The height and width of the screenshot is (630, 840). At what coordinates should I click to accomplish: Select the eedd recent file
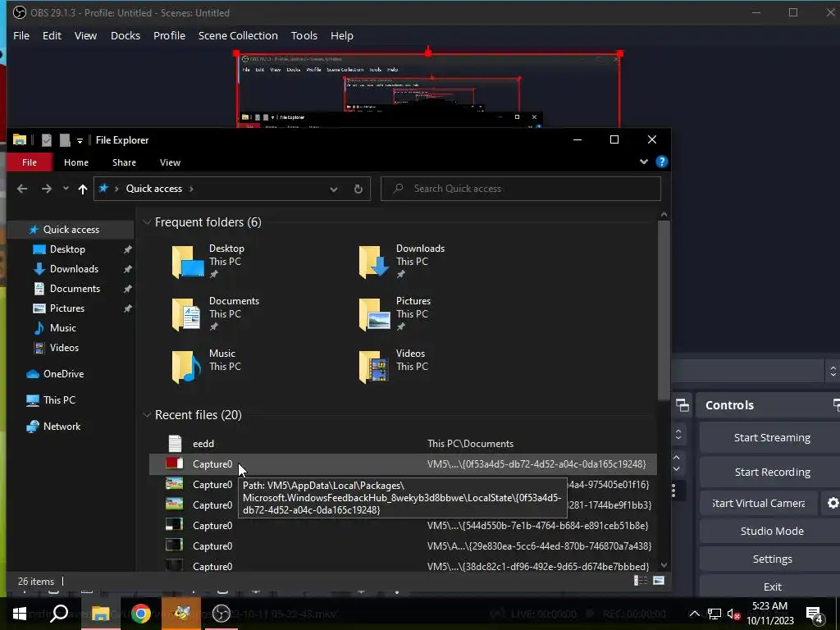pyautogui.click(x=403, y=444)
